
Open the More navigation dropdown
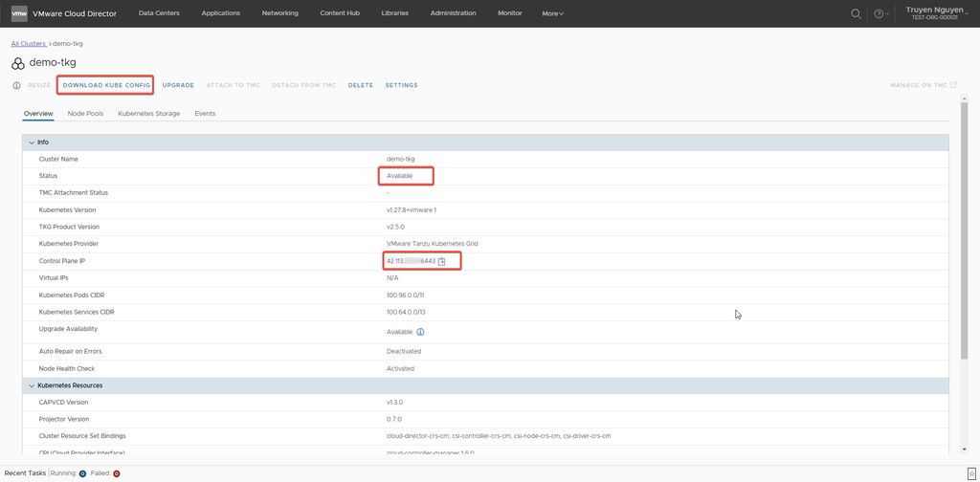552,13
